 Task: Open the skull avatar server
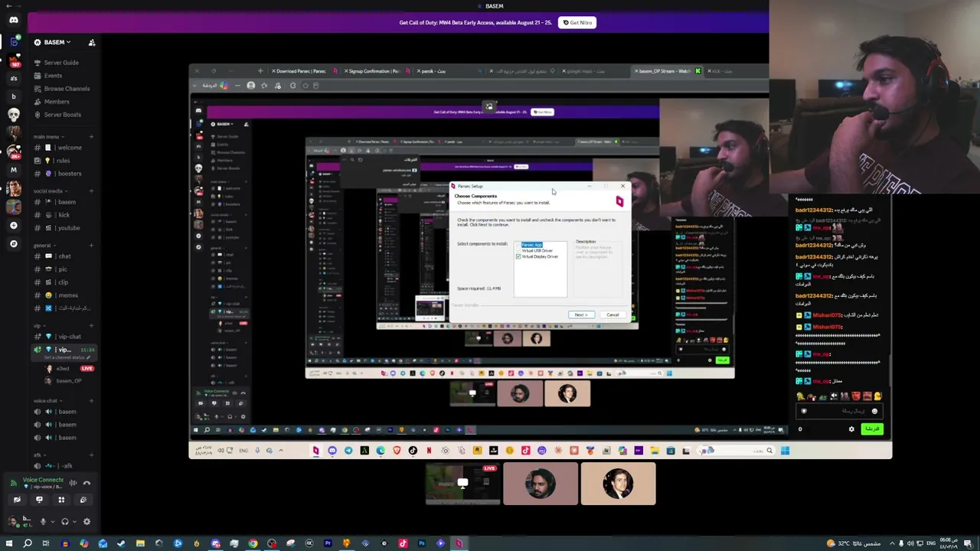coord(14,115)
